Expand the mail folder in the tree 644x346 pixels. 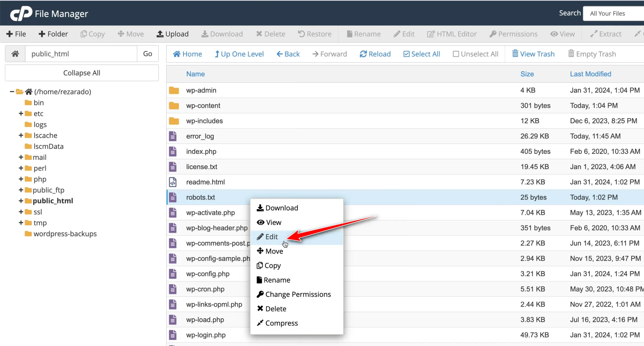click(x=21, y=157)
